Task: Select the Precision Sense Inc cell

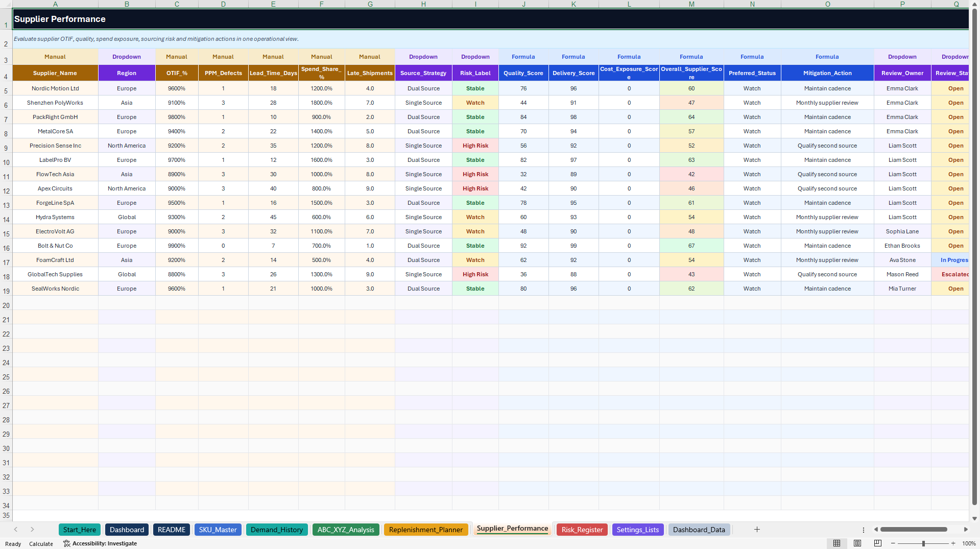Action: [x=55, y=146]
